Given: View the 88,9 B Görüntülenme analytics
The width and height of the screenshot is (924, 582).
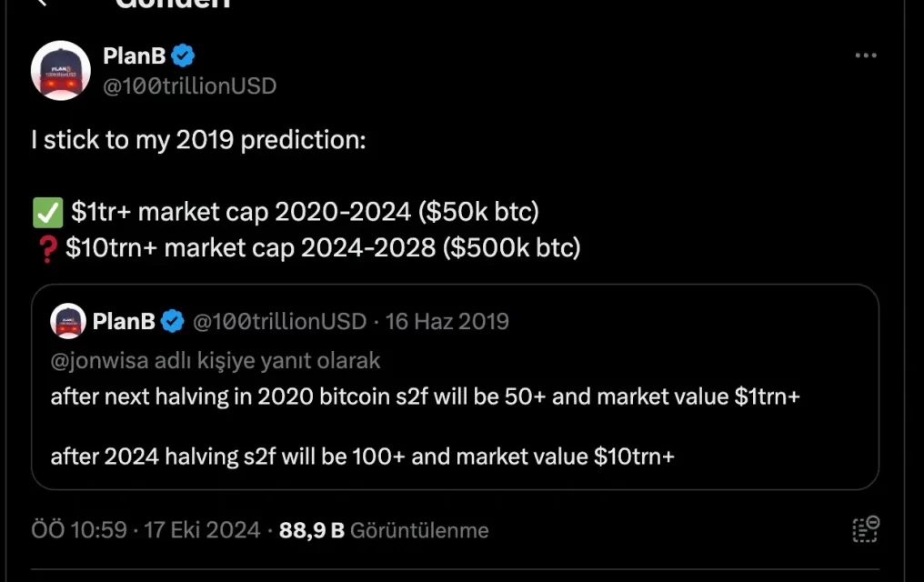Looking at the screenshot, I should pos(382,529).
